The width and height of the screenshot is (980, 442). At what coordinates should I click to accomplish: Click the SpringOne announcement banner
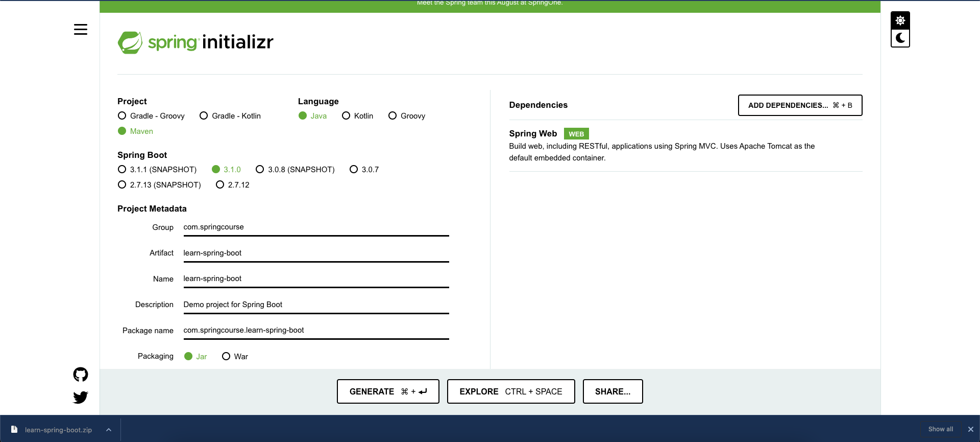[490, 5]
